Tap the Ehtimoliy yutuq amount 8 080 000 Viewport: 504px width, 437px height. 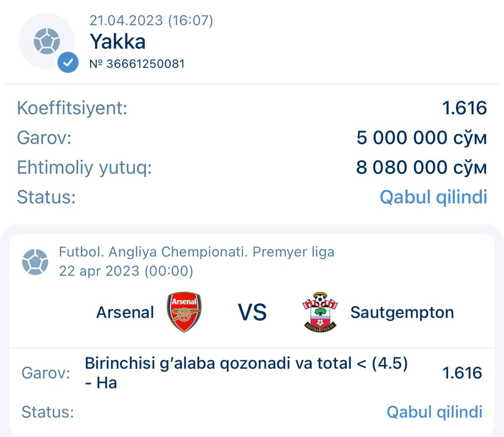pyautogui.click(x=421, y=167)
